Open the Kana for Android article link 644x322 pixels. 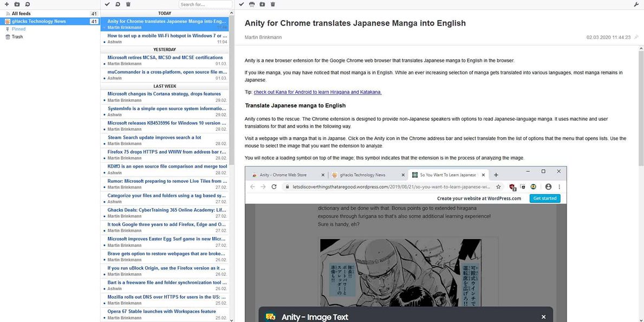317,92
